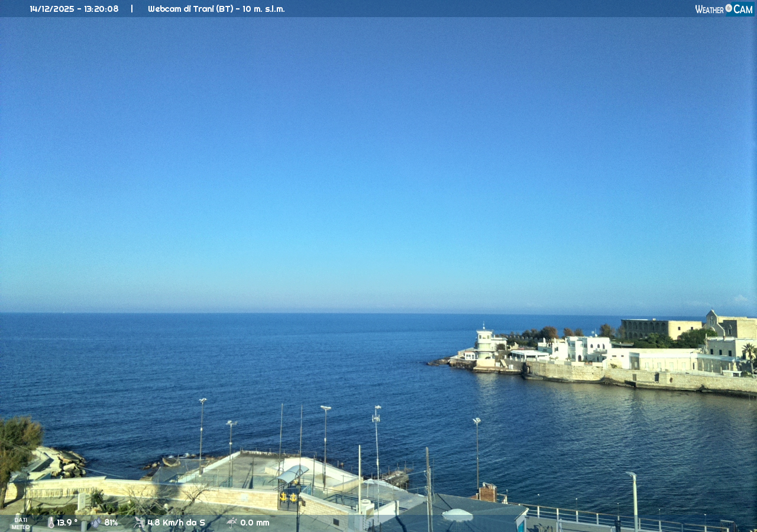Viewport: 757px width, 532px height.
Task: Click the Webcam di Trani (BT) title
Action: coord(216,9)
